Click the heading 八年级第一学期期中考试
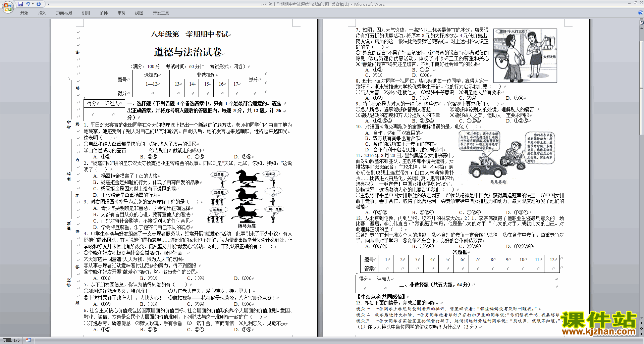The height and width of the screenshot is (344, 644). 190,34
